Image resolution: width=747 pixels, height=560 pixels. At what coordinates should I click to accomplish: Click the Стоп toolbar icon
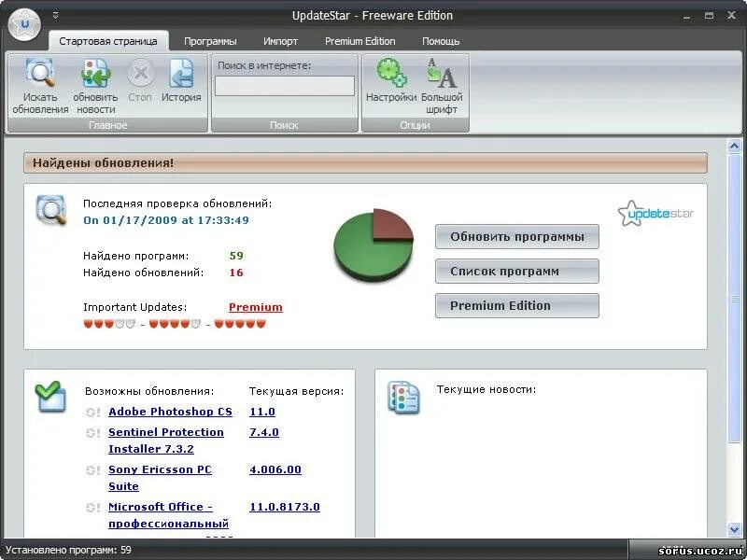[x=140, y=73]
